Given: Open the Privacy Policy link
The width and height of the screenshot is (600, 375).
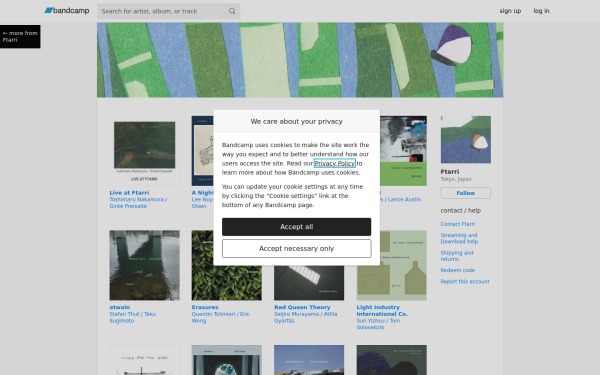Looking at the screenshot, I should pos(335,163).
